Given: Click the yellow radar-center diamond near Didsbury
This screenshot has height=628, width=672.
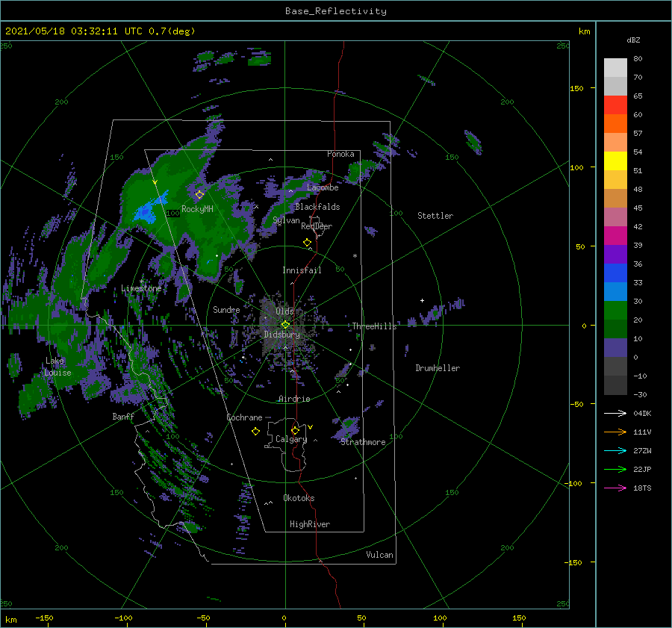Looking at the screenshot, I should click(285, 325).
